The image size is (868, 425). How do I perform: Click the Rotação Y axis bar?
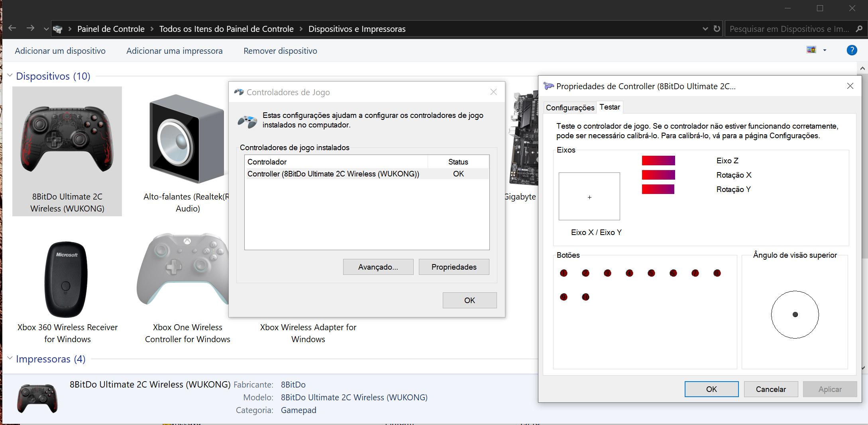coord(658,189)
